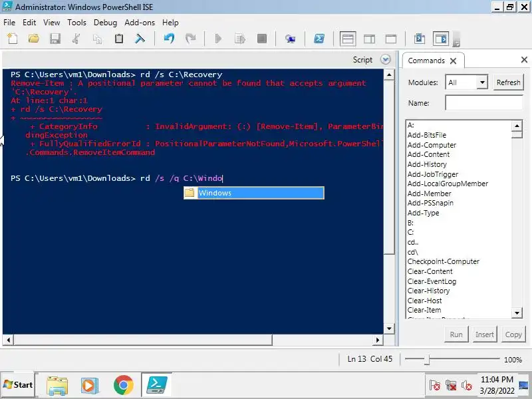
Task: Open the File menu
Action: click(x=9, y=23)
